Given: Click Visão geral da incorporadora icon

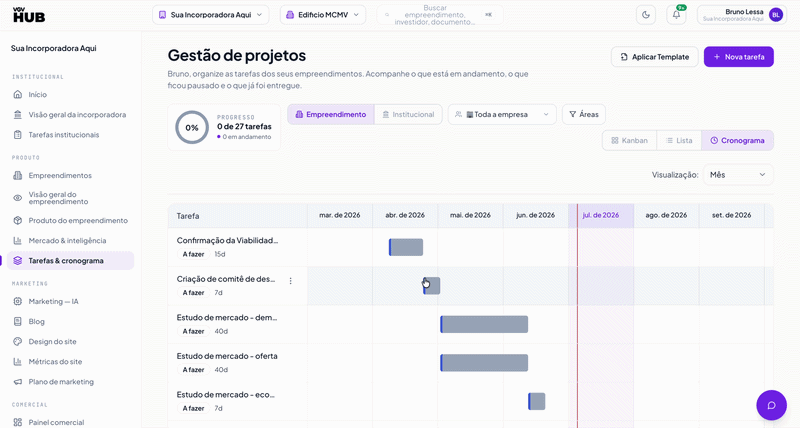Looking at the screenshot, I should click(18, 115).
